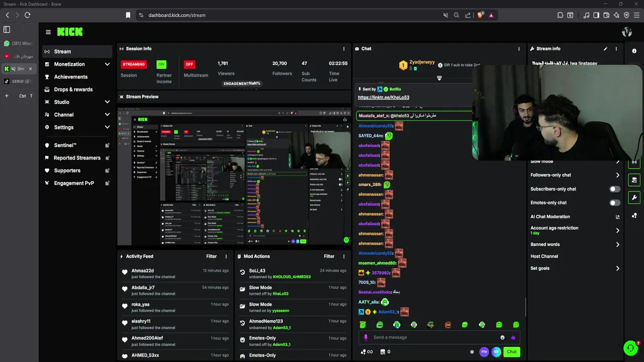Screen dimensions: 644x362
Task: Open Stream info three-dot menu
Action: tap(616, 49)
